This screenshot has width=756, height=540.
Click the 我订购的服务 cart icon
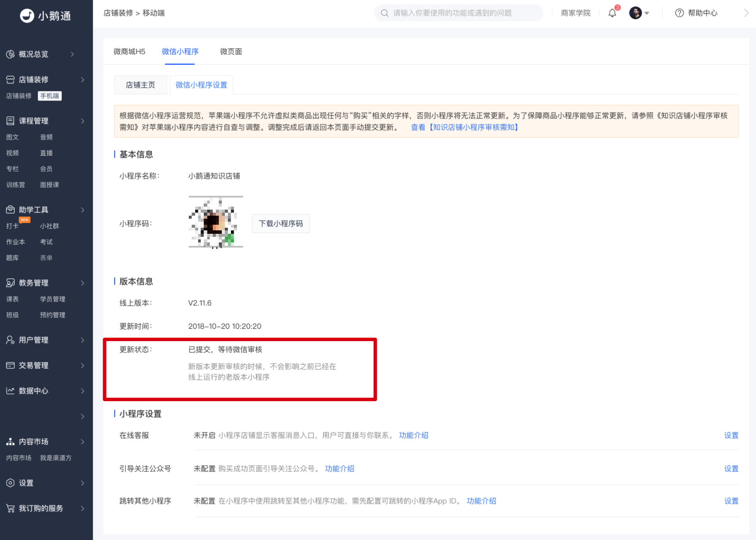pyautogui.click(x=10, y=508)
